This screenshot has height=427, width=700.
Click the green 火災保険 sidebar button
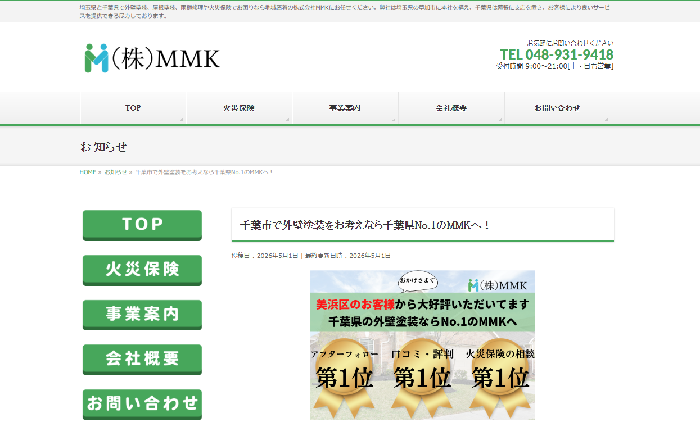(142, 270)
